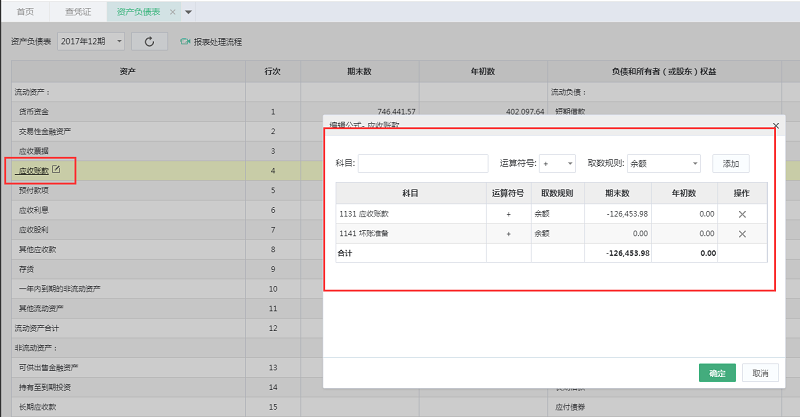The width and height of the screenshot is (800, 417).
Task: Switch to the 首页 tab
Action: click(26, 11)
